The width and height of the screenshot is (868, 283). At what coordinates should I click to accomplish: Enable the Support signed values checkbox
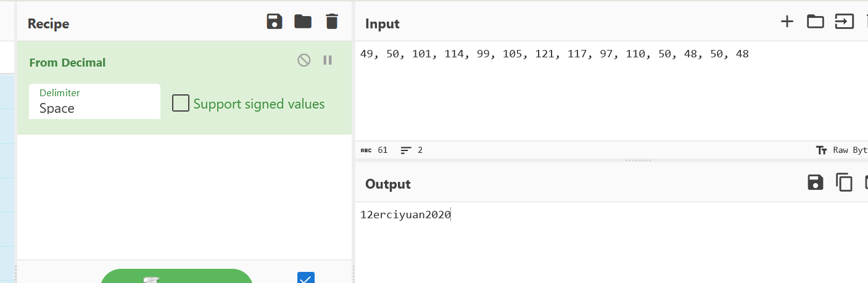pyautogui.click(x=181, y=104)
